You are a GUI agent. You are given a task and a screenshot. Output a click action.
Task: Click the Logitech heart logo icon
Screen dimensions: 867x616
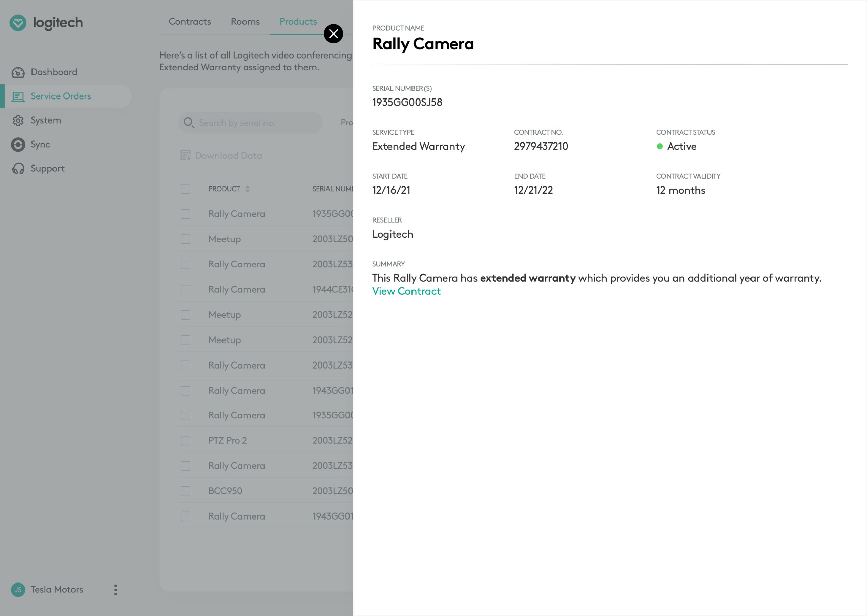(18, 23)
